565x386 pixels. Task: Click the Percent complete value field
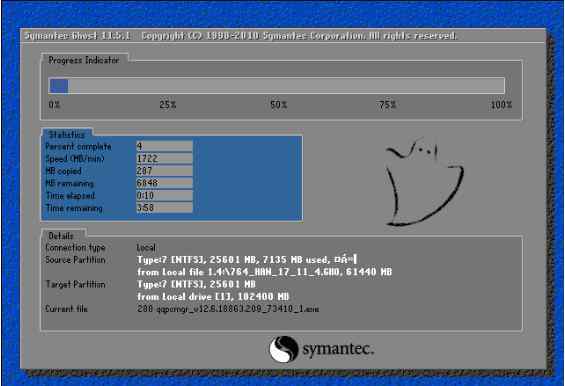pos(164,146)
